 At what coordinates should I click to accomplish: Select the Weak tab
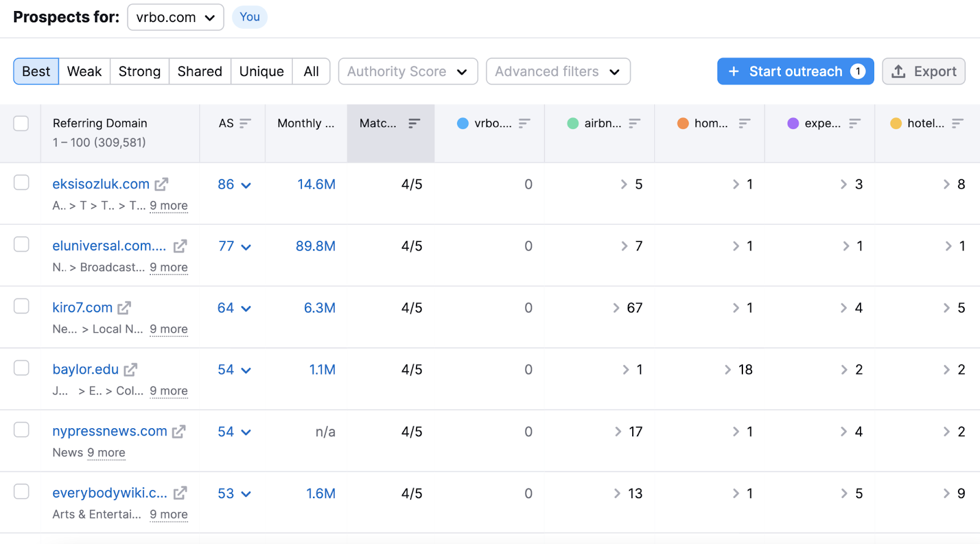coord(85,72)
